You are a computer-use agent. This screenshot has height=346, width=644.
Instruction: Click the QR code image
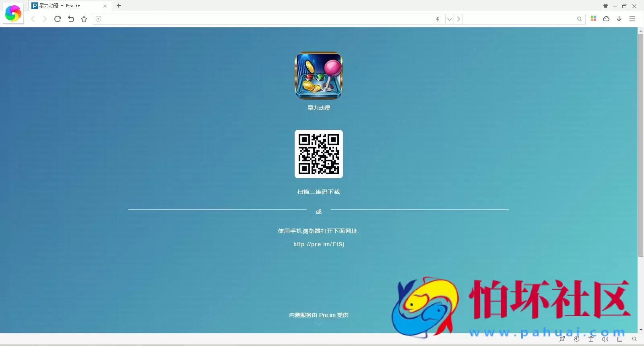click(x=319, y=154)
